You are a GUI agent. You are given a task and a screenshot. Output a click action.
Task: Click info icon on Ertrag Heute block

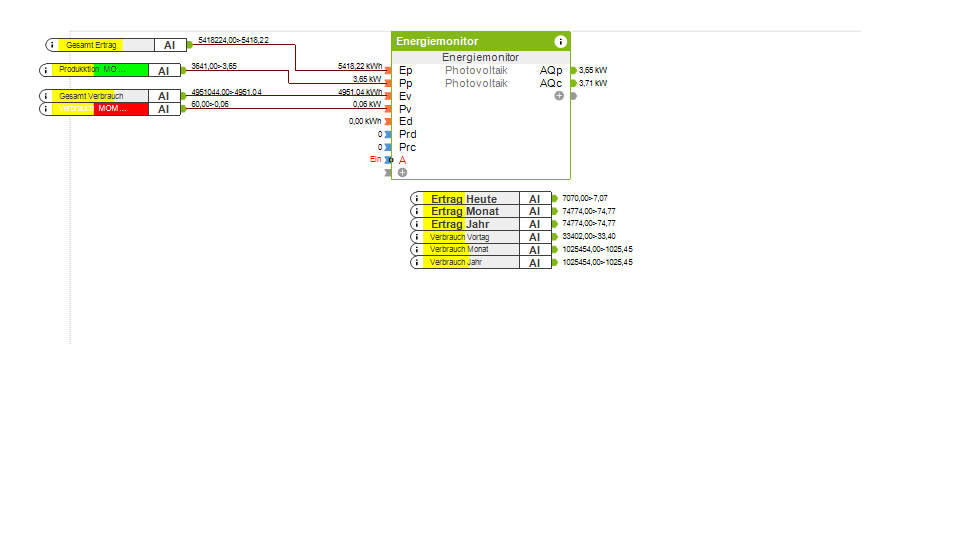[417, 198]
